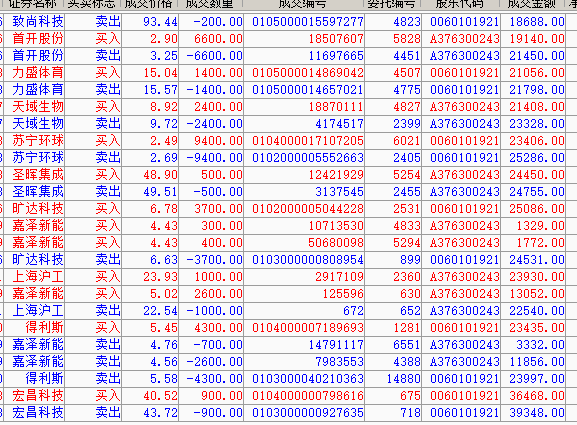Click trade number 50680098
Viewport: 577px width, 425px height.
[336, 242]
